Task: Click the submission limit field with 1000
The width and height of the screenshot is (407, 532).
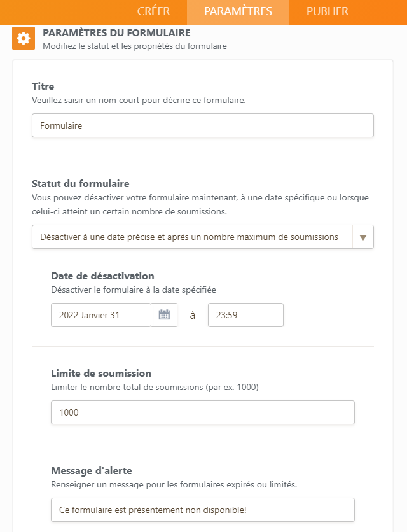Action: [202, 412]
